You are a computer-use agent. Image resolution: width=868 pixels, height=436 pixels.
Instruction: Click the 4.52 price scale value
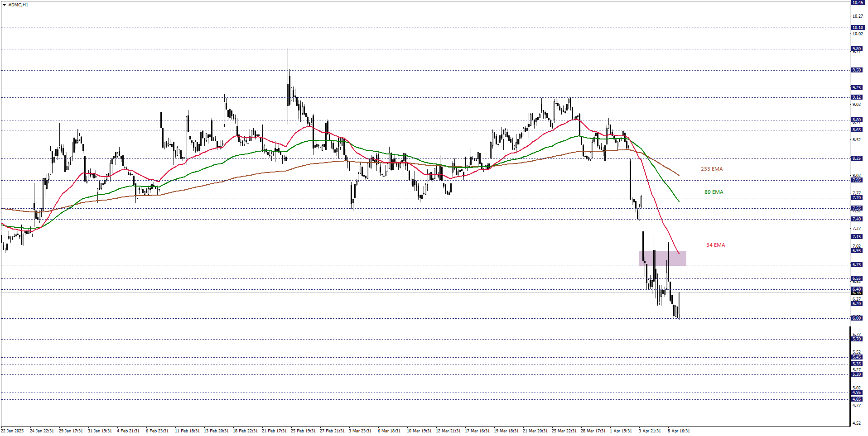pos(857,423)
